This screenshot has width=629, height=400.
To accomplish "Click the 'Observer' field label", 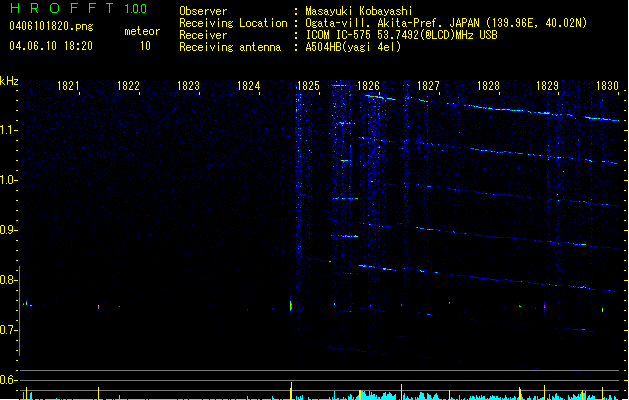I will point(203,11).
